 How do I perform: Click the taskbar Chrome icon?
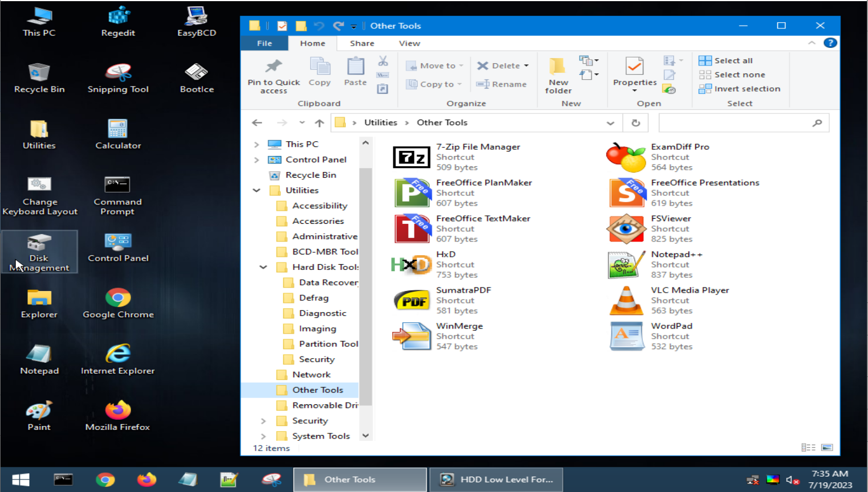[105, 479]
